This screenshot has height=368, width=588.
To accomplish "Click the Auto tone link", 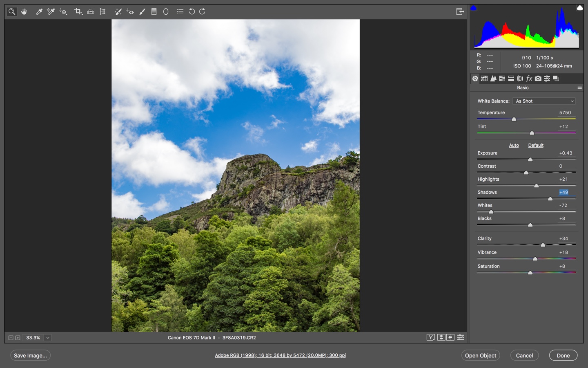I will click(x=514, y=145).
